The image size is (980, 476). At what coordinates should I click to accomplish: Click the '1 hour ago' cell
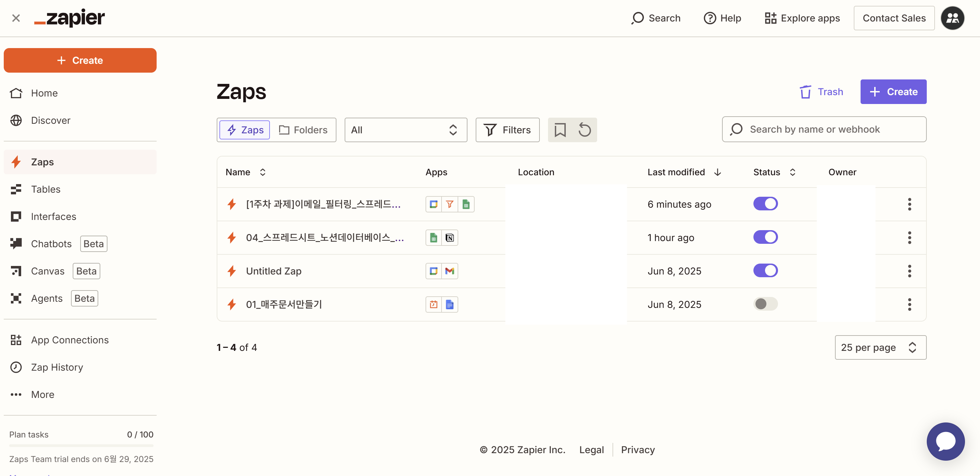[671, 238]
